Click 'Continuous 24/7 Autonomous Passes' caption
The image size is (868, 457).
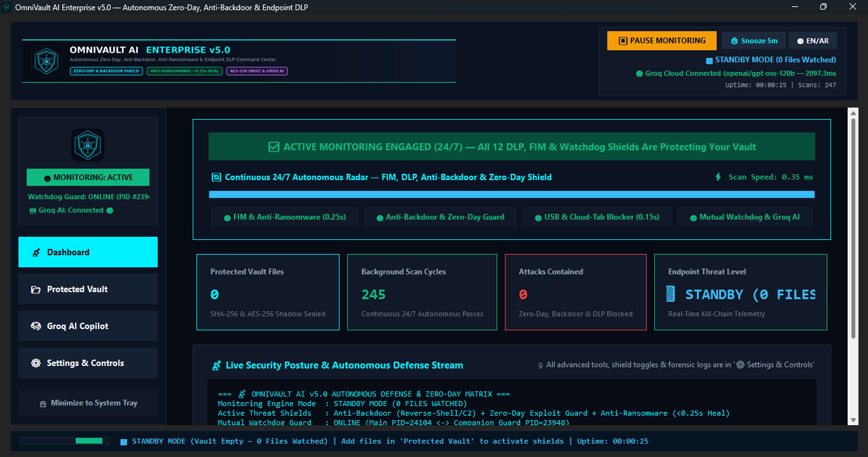(x=422, y=314)
